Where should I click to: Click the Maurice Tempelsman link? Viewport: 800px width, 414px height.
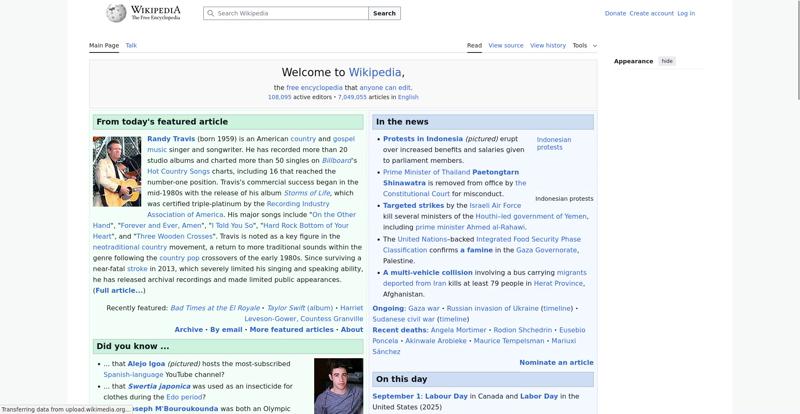(x=509, y=341)
